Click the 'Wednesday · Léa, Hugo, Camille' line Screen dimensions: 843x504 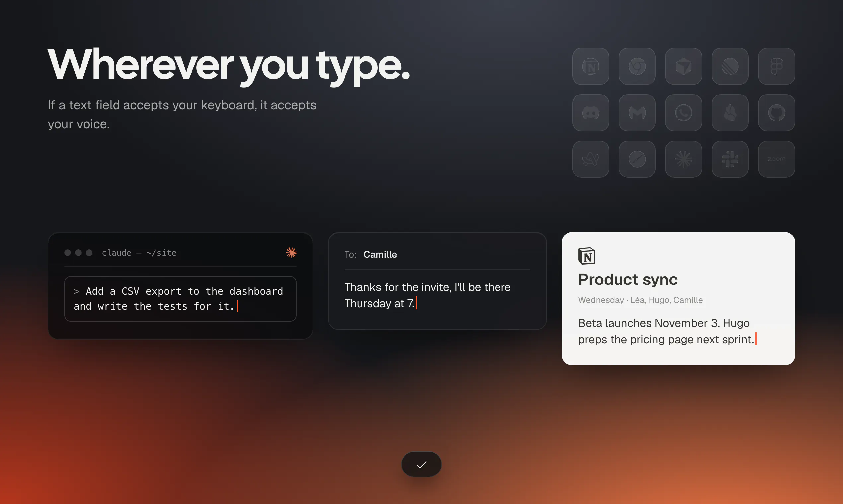(641, 300)
